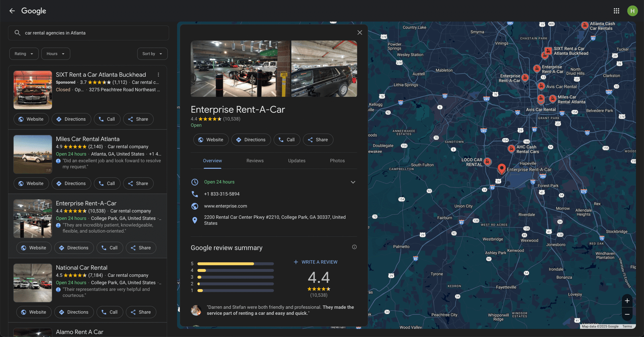Select the National Car Rental listing title
Viewport: 644px width, 337px height.
pyautogui.click(x=82, y=267)
